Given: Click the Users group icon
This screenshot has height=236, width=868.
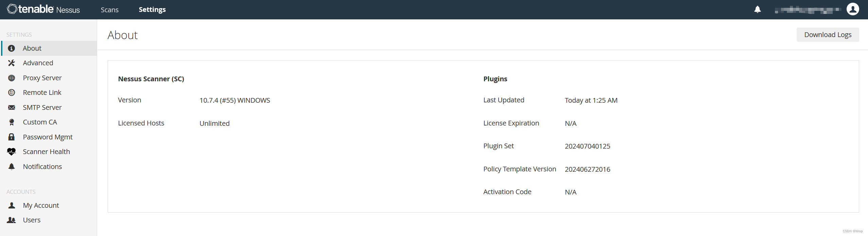Looking at the screenshot, I should (x=12, y=220).
